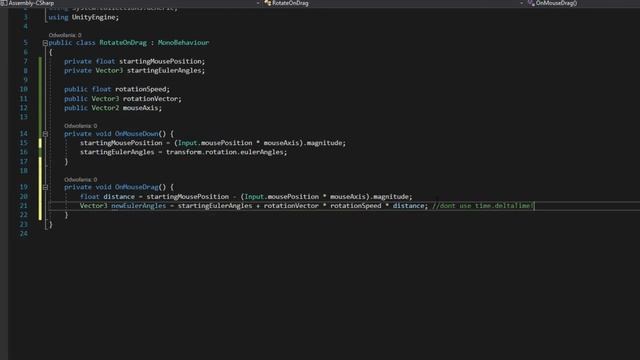Click "MonoBehaviour" base class name
This screenshot has width=640, height=360.
click(x=183, y=42)
